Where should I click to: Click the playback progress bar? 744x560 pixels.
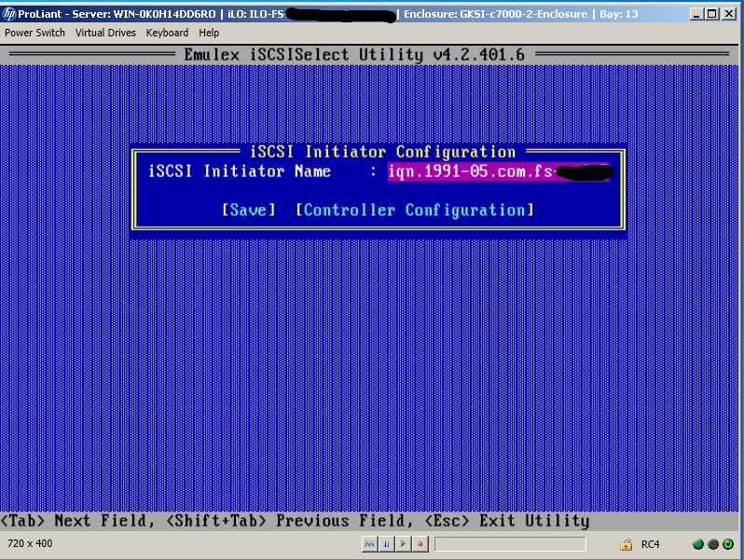[x=510, y=544]
